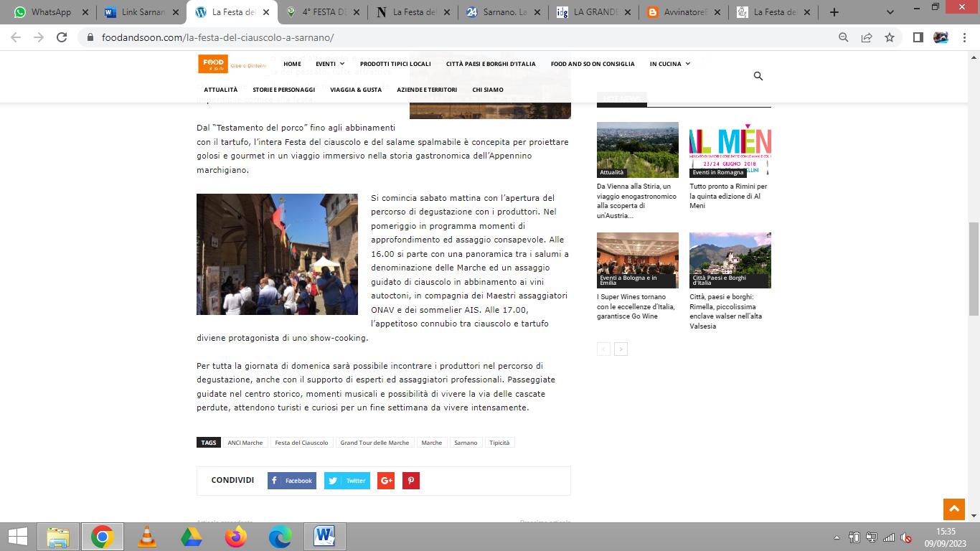Share the article on Facebook
Screen dimensions: 980x551
292,481
